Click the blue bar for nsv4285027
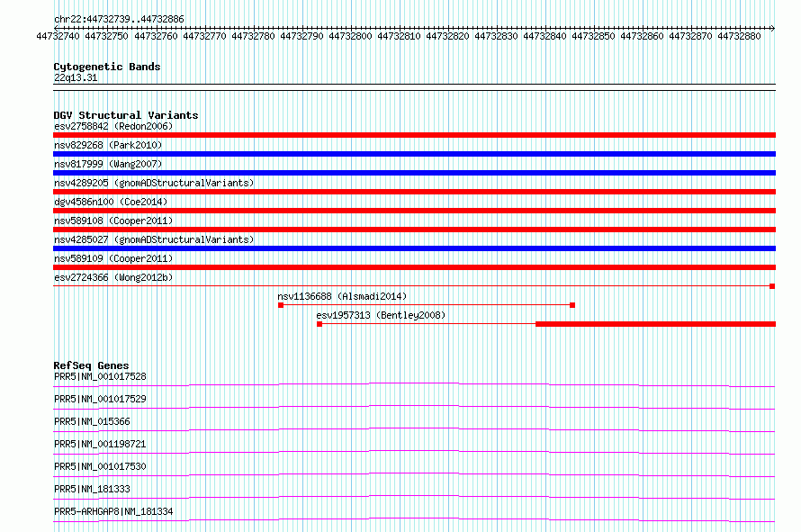The image size is (801, 532). coord(414,248)
